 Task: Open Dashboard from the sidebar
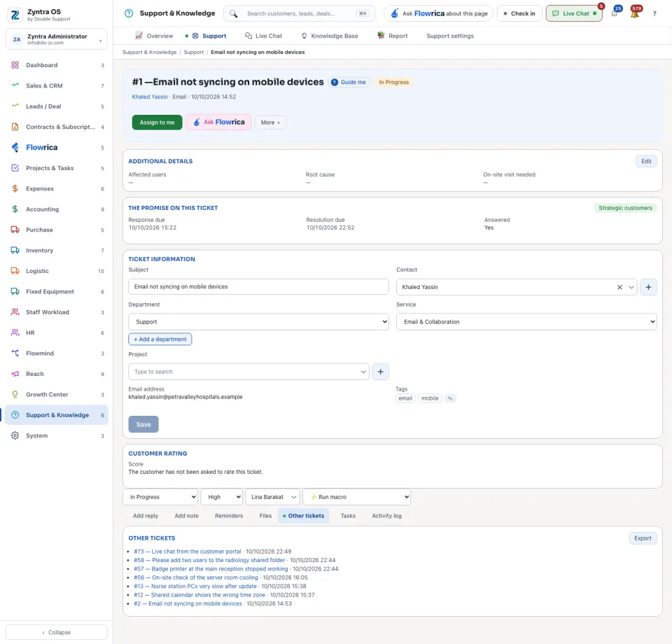point(56,65)
